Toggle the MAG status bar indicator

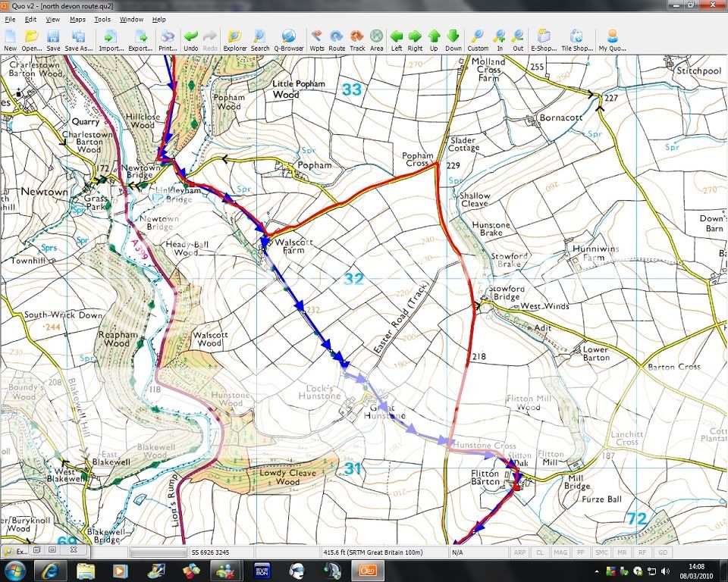pyautogui.click(x=560, y=552)
